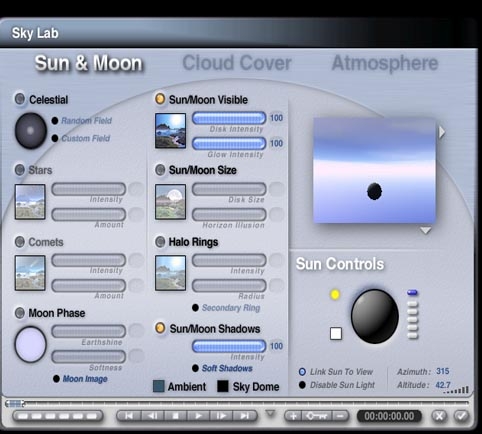Switch to the Atmosphere tab
The width and height of the screenshot is (482, 434).
(x=385, y=63)
